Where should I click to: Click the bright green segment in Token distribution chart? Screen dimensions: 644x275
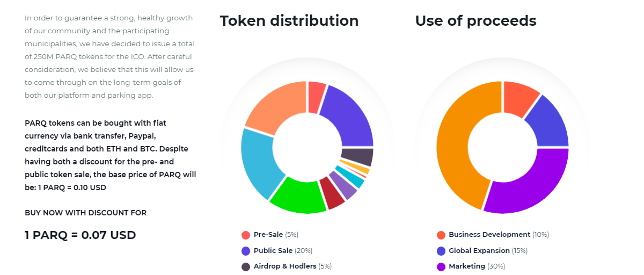[x=297, y=197]
